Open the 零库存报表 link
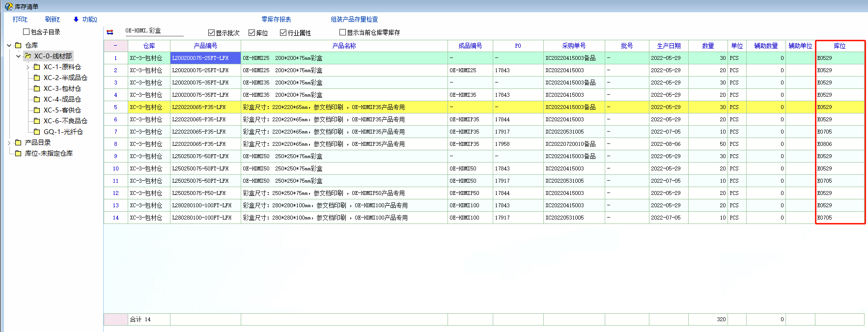The width and height of the screenshot is (868, 332). pyautogui.click(x=276, y=20)
